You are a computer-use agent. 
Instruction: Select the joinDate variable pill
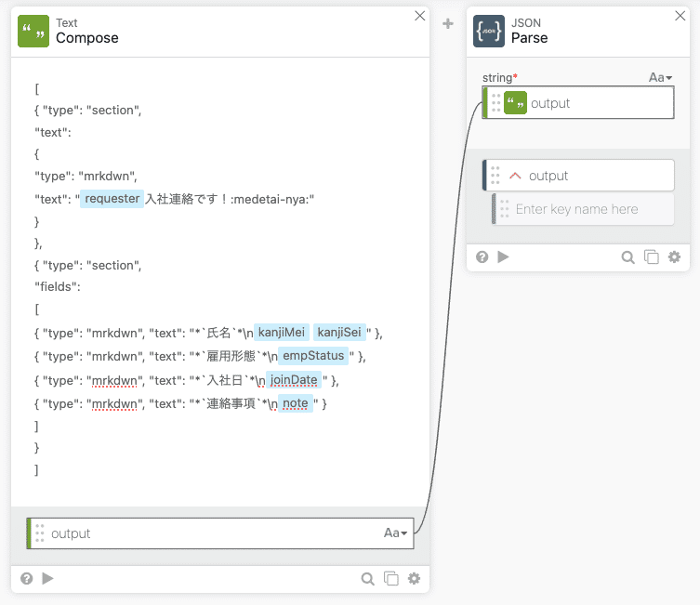pyautogui.click(x=294, y=380)
